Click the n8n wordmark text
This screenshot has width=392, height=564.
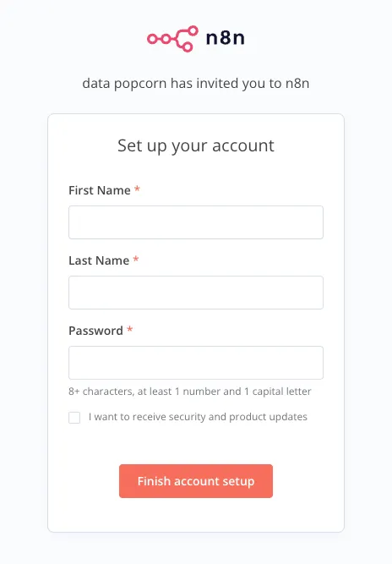coord(226,38)
